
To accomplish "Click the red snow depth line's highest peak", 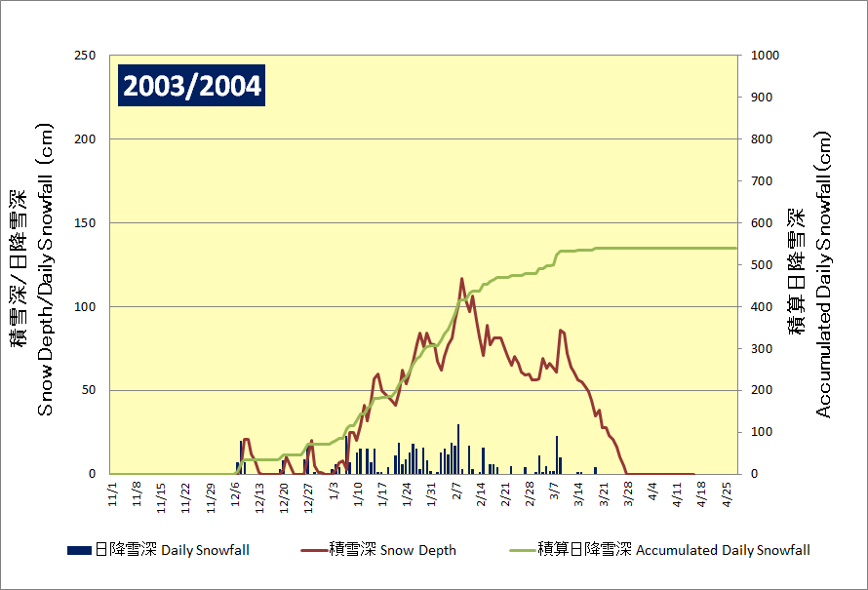I will pos(462,279).
